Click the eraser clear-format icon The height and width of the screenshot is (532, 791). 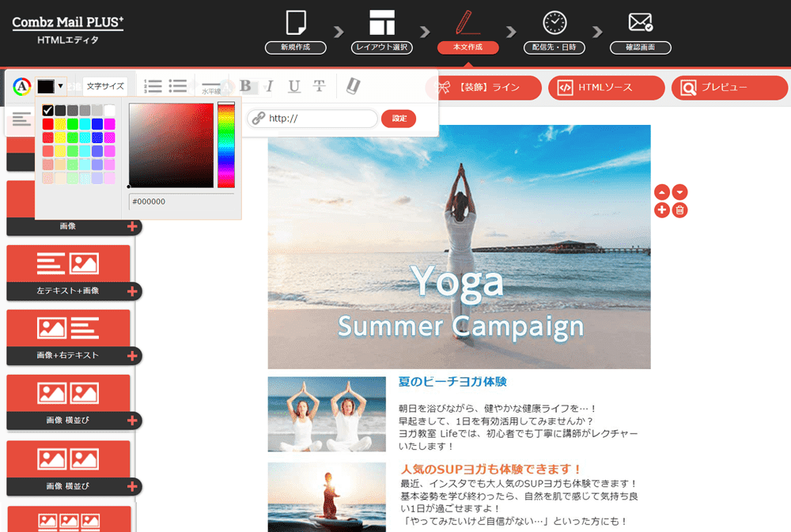click(353, 86)
